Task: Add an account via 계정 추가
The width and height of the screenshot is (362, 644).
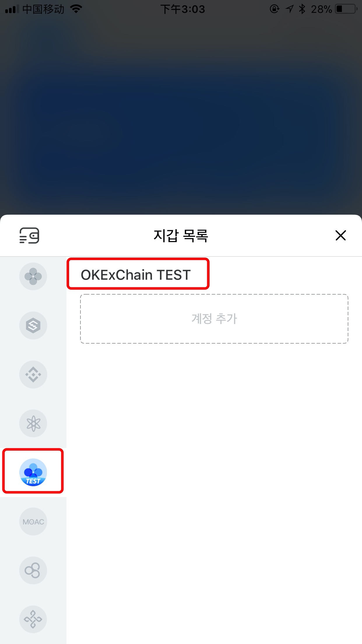Action: (x=214, y=318)
